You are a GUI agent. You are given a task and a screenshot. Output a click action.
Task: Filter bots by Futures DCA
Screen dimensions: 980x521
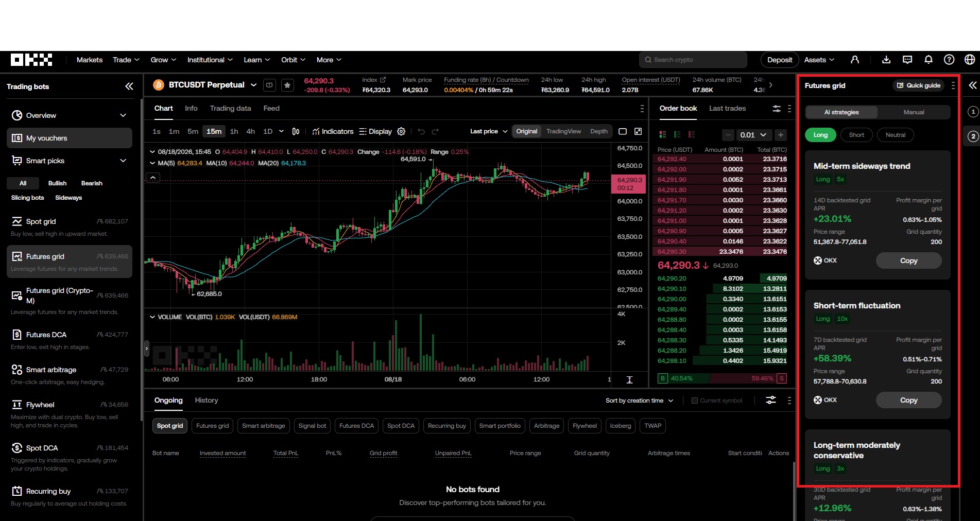point(356,426)
